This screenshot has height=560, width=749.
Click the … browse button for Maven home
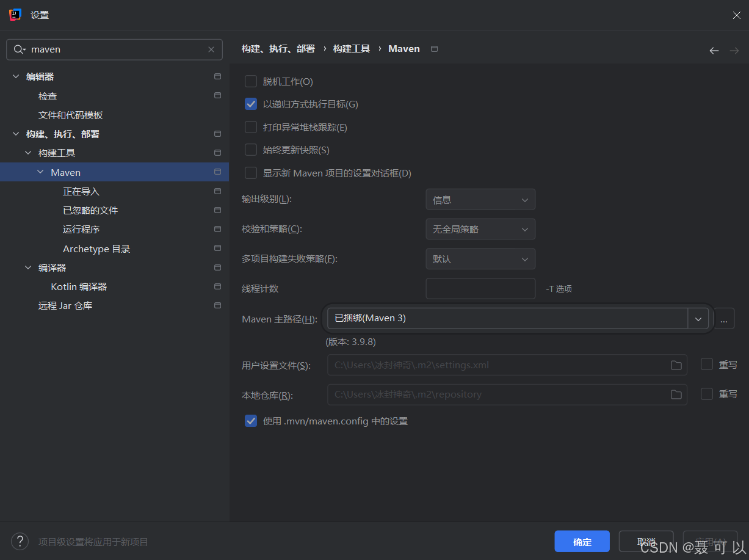pyautogui.click(x=724, y=319)
